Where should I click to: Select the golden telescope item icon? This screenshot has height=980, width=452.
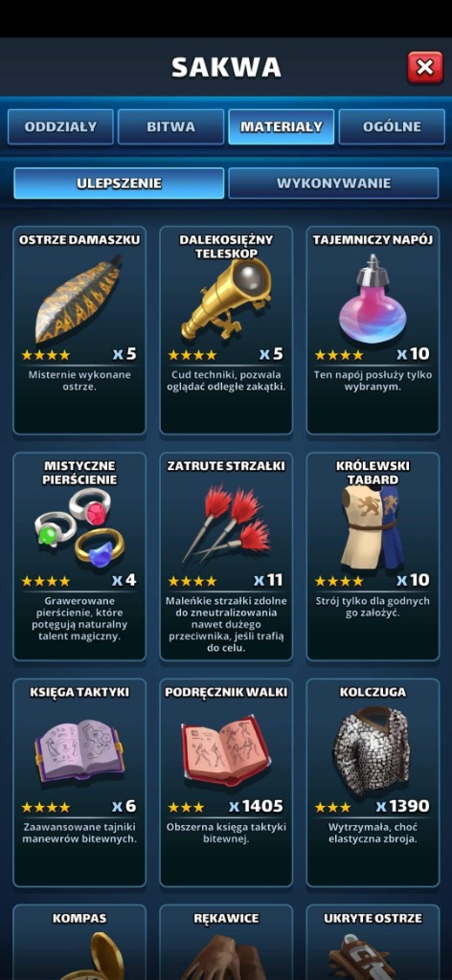point(226,301)
